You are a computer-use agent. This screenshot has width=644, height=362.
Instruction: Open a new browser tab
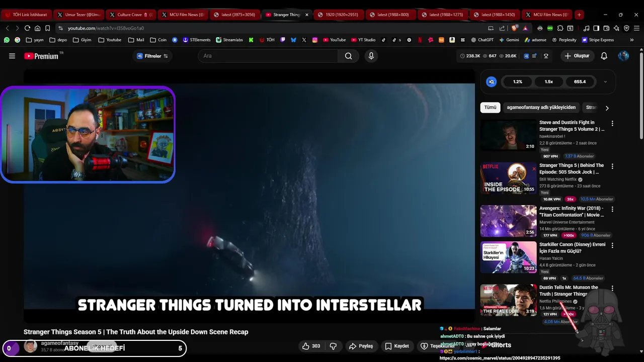point(579,15)
